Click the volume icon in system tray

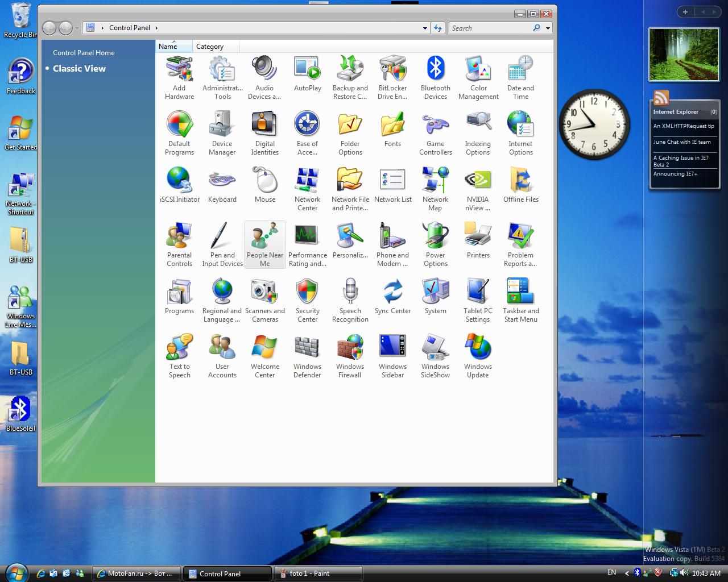683,573
